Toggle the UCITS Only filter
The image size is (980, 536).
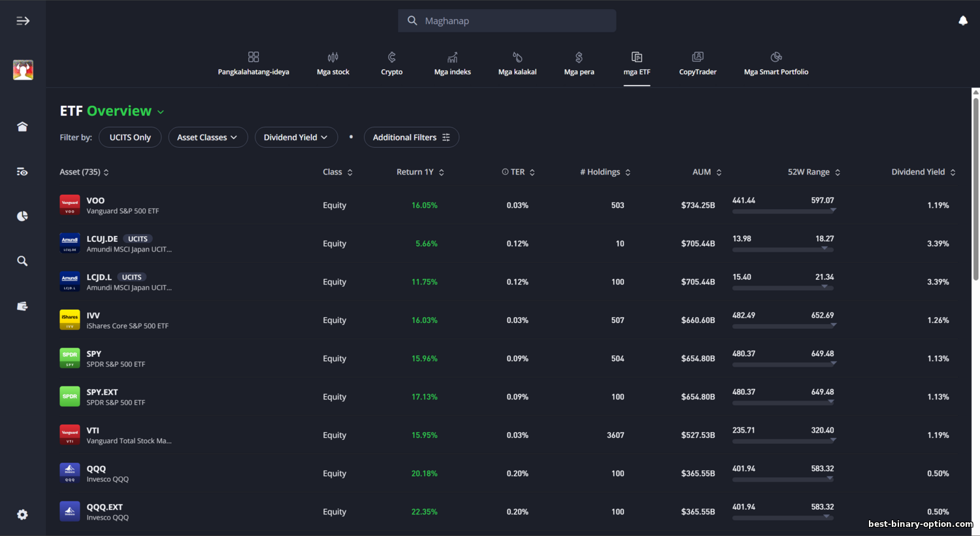click(x=130, y=137)
